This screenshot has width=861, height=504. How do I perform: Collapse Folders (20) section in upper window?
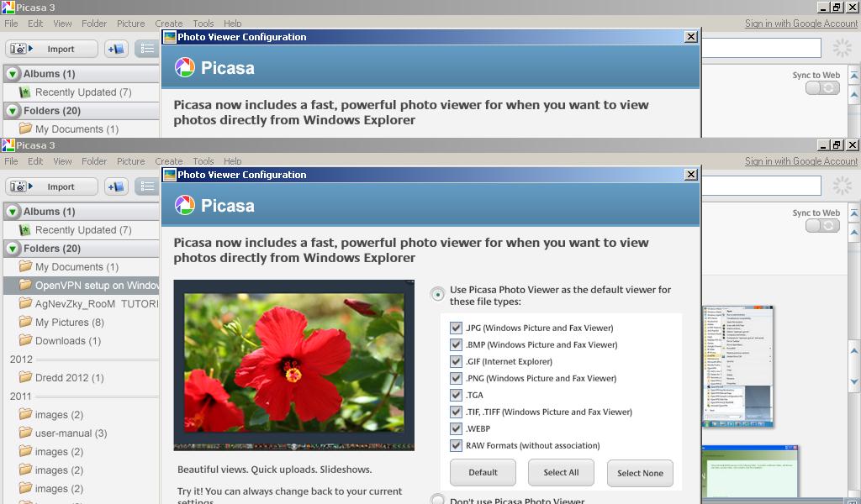[13, 111]
